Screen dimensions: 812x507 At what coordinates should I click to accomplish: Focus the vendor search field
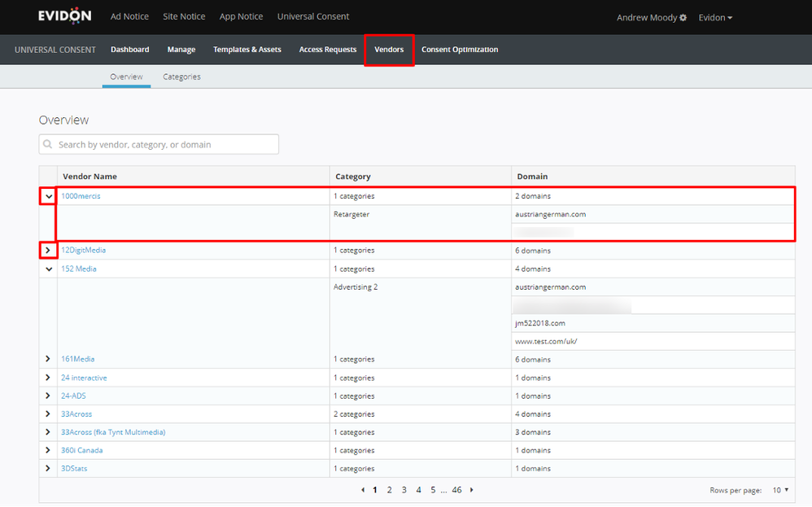coord(159,145)
